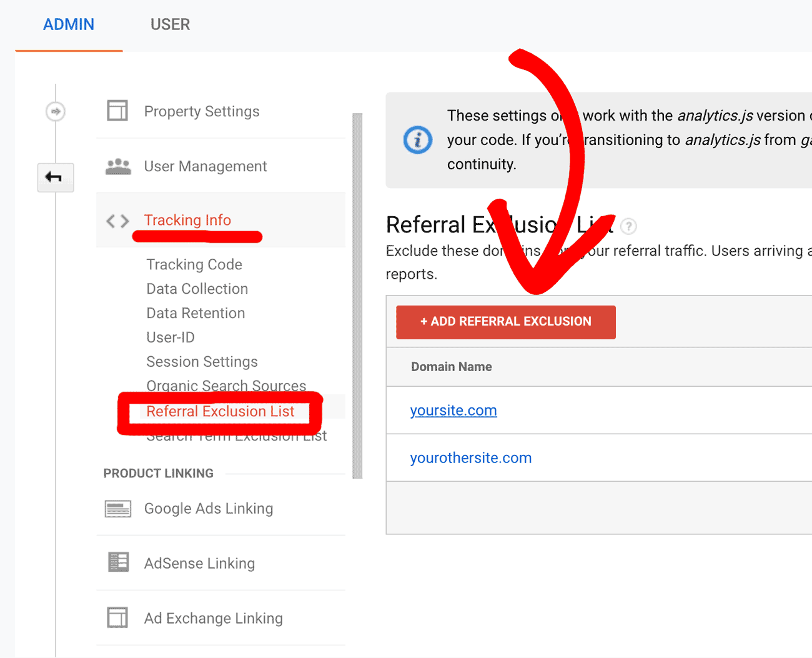The image size is (812, 658).
Task: Click the Ad Exchange Linking icon
Action: (117, 617)
